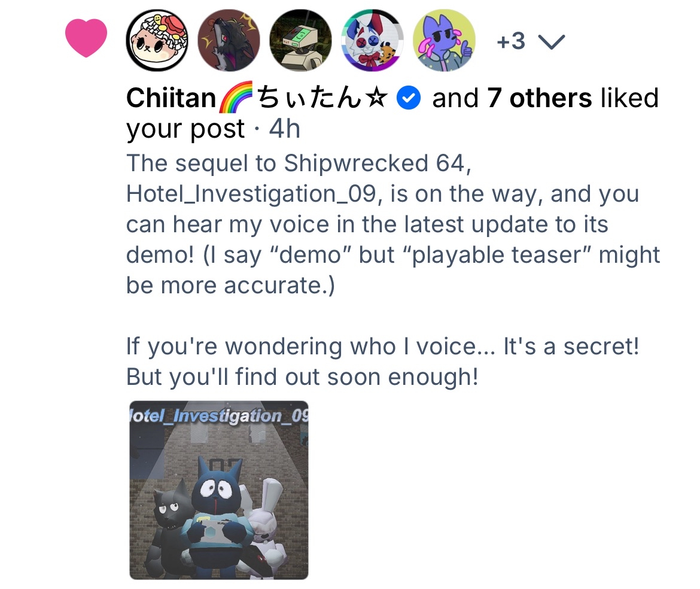The width and height of the screenshot is (700, 589).
Task: Open the 4h timestamp
Action: (x=284, y=129)
